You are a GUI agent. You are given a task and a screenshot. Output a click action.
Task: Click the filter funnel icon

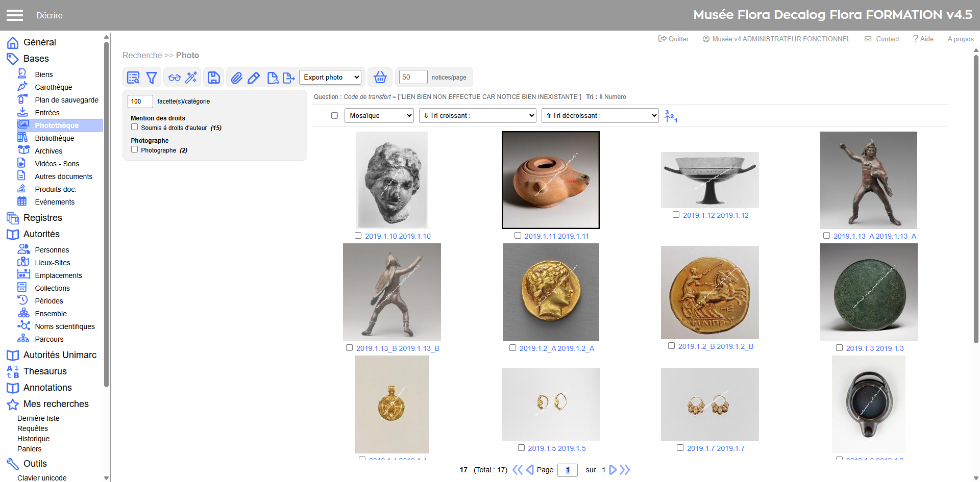pyautogui.click(x=152, y=78)
